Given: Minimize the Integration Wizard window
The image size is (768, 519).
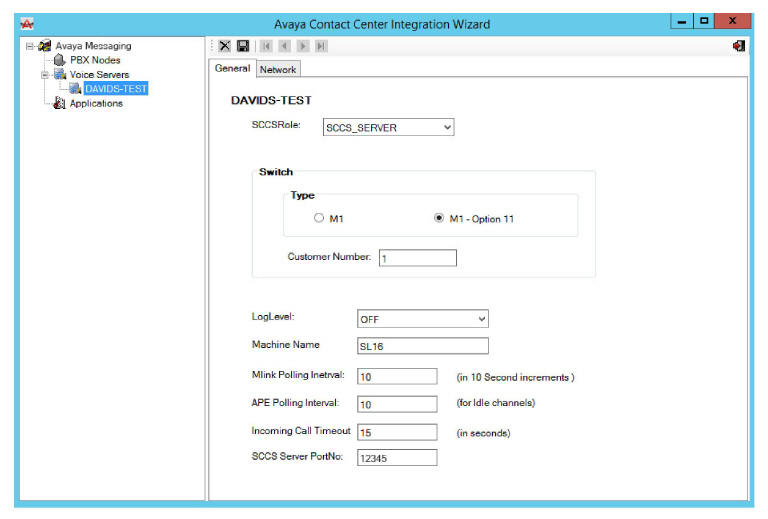Looking at the screenshot, I should pos(681,21).
